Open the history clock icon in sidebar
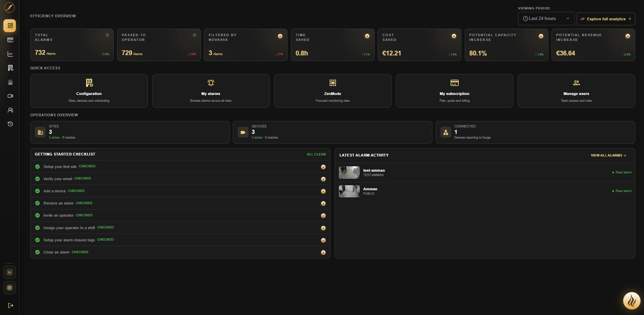 pyautogui.click(x=10, y=124)
